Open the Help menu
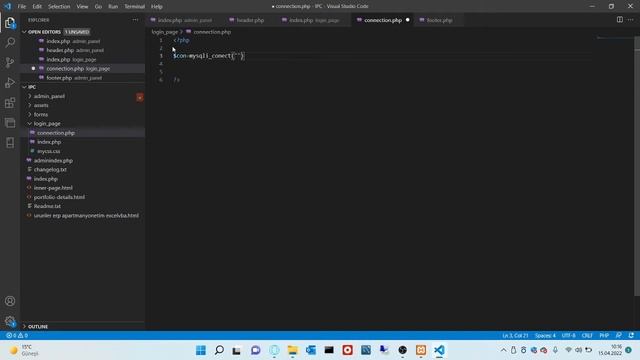 pyautogui.click(x=157, y=7)
